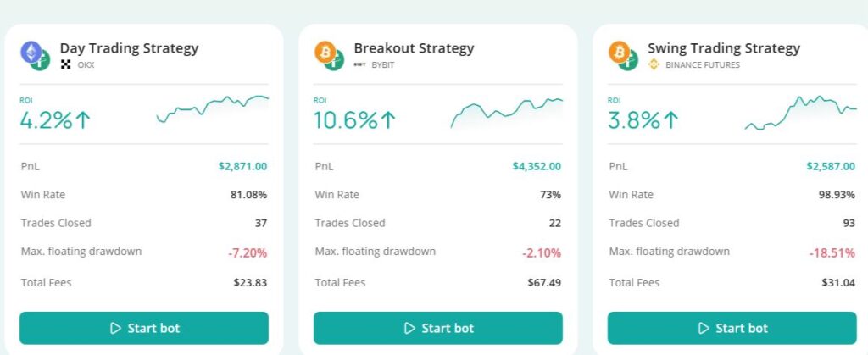Click the Breakout Strategy ROI sparkline chart
Image resolution: width=868 pixels, height=355 pixels.
(x=507, y=112)
